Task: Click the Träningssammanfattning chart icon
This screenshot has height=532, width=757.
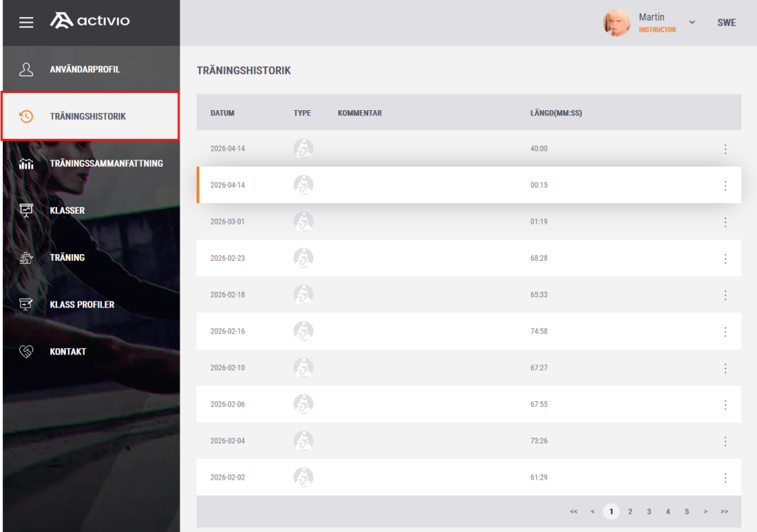Action: coord(26,163)
